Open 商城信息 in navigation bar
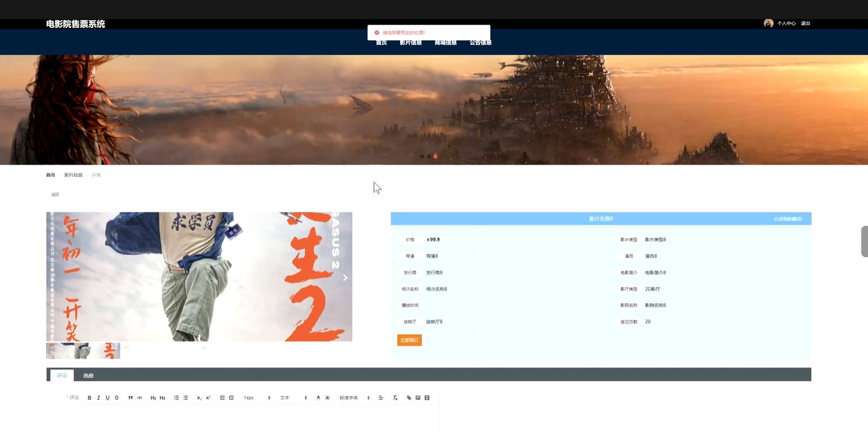 [x=445, y=43]
